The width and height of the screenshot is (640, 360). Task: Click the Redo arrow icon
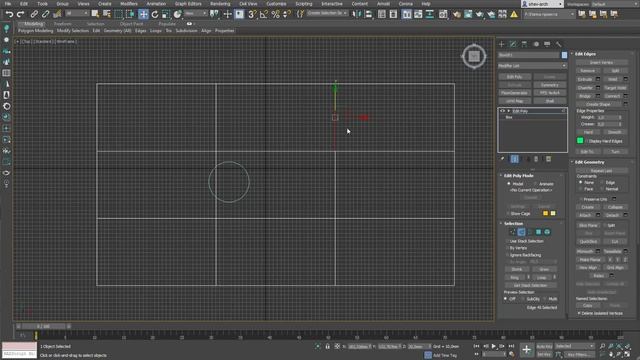tap(20, 14)
